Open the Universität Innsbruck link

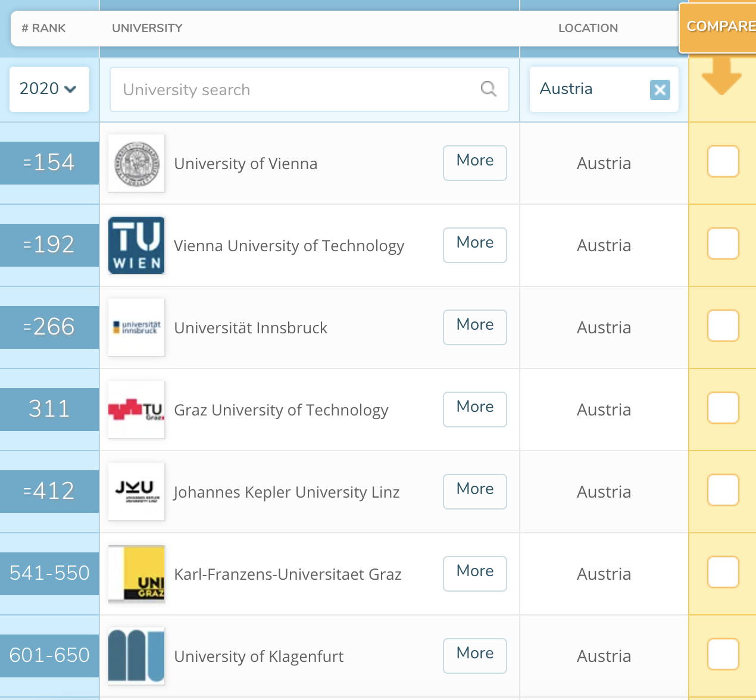tap(251, 328)
